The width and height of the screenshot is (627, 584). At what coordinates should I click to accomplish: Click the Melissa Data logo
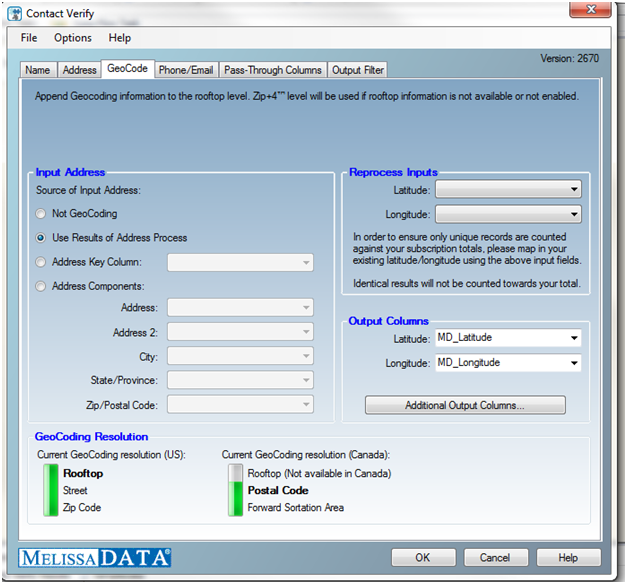coord(94,558)
